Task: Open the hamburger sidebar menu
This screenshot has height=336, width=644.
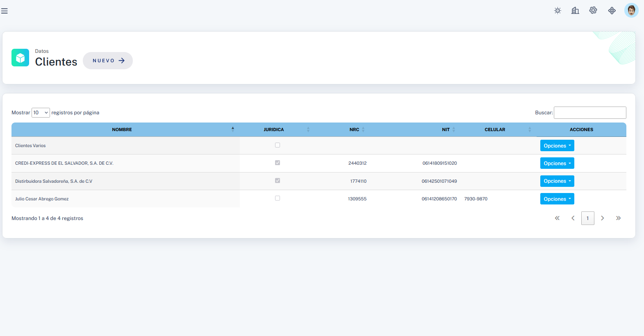Action: tap(5, 11)
